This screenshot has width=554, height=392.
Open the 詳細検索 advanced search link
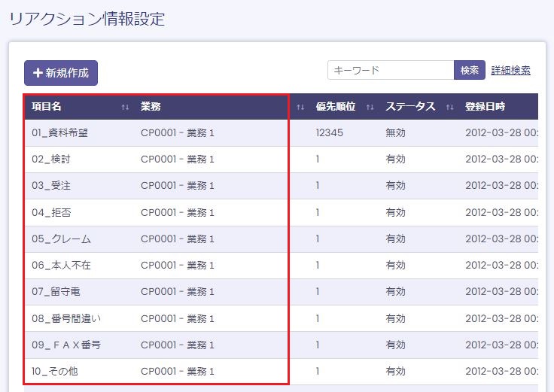pyautogui.click(x=510, y=70)
